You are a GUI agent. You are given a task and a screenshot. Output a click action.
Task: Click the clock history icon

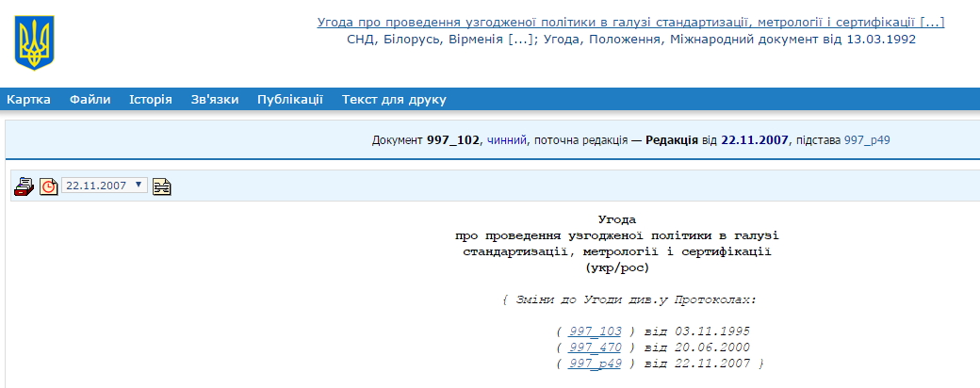tap(49, 186)
